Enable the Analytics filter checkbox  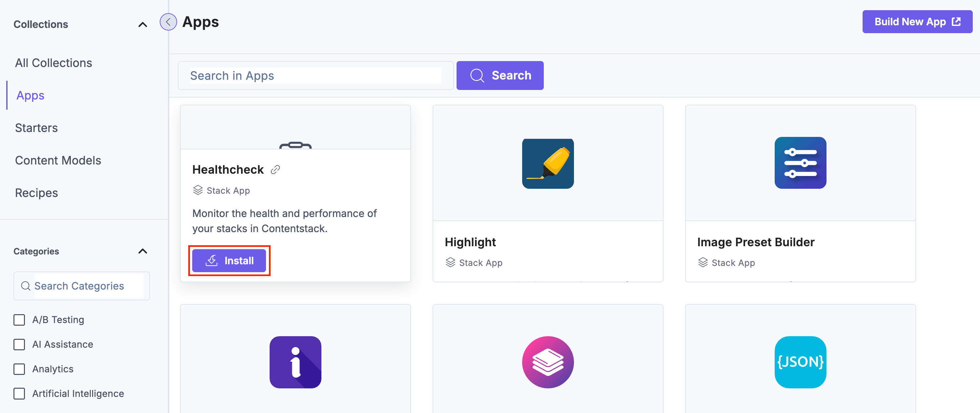point(19,369)
